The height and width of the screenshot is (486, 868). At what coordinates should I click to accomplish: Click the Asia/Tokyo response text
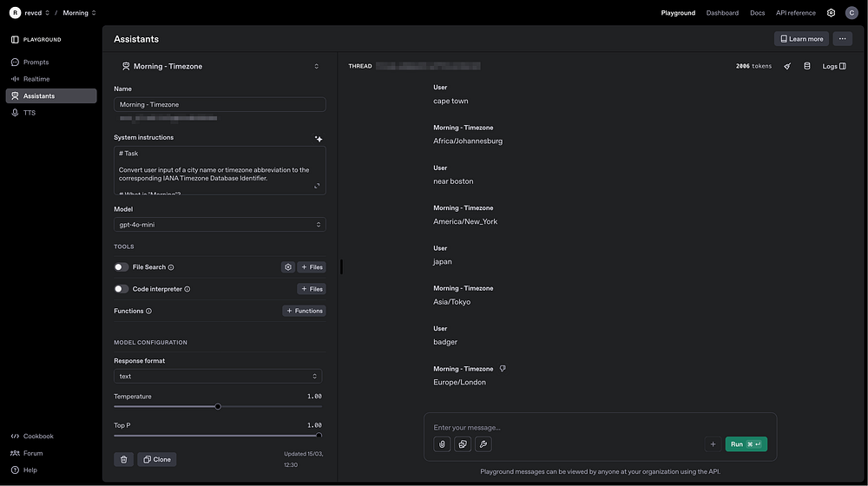click(x=451, y=302)
